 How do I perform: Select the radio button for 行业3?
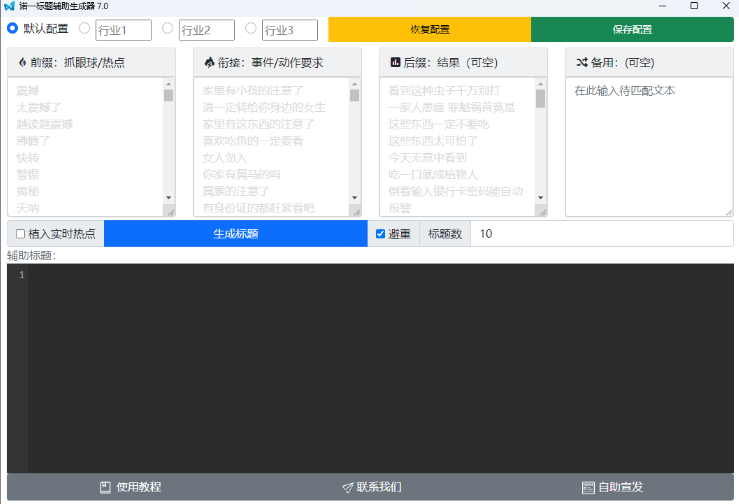point(250,29)
